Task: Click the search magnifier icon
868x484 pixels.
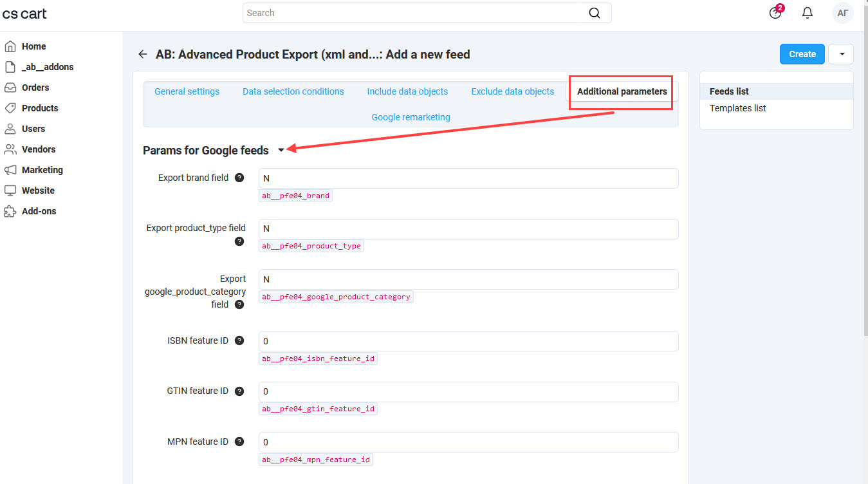Action: [594, 14]
